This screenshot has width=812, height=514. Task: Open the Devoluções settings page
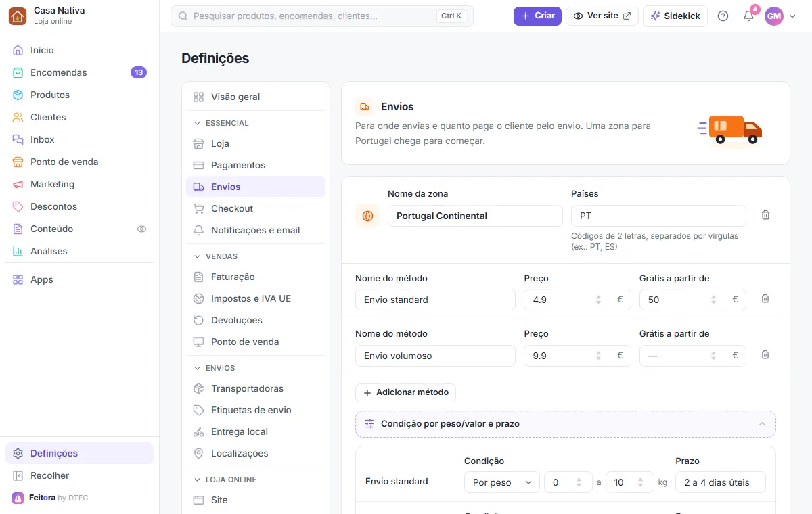[256, 320]
